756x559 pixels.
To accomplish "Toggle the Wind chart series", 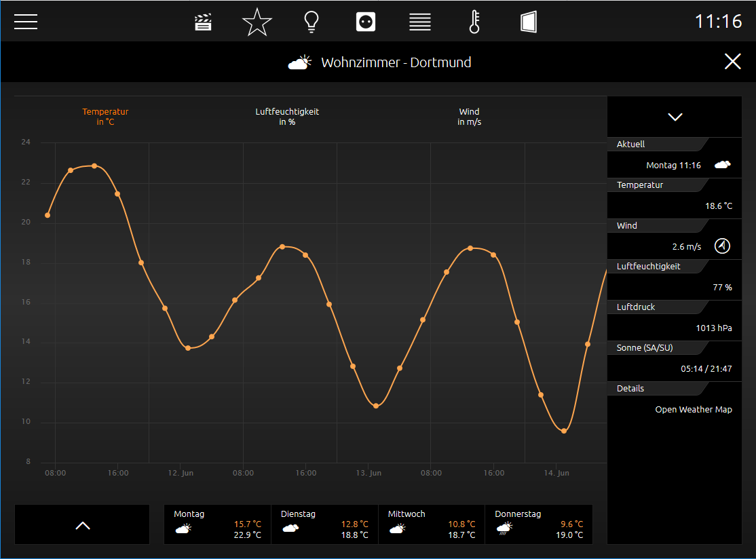I will 469,117.
